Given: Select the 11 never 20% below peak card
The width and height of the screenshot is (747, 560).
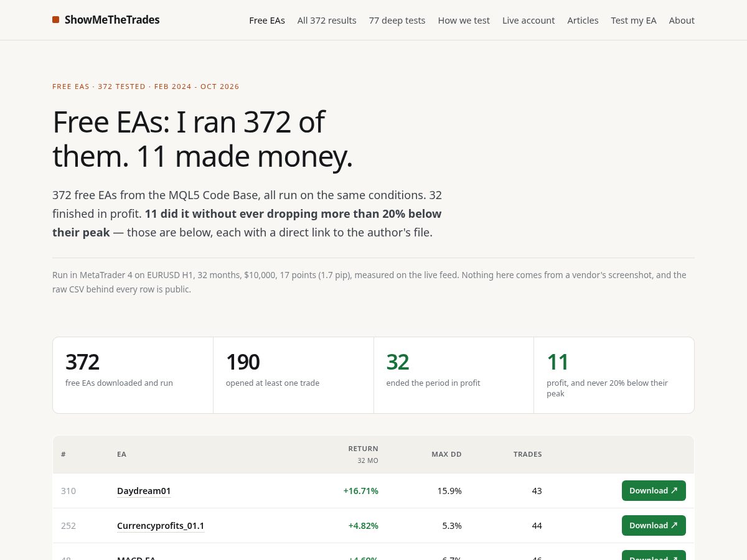Looking at the screenshot, I should click(x=614, y=375).
